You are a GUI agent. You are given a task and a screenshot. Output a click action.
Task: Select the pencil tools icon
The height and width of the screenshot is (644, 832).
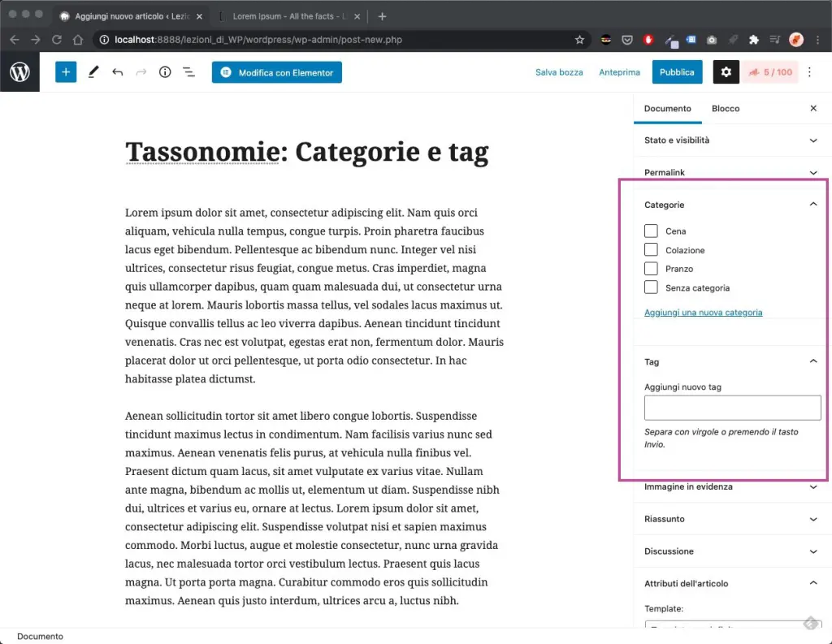pos(93,72)
